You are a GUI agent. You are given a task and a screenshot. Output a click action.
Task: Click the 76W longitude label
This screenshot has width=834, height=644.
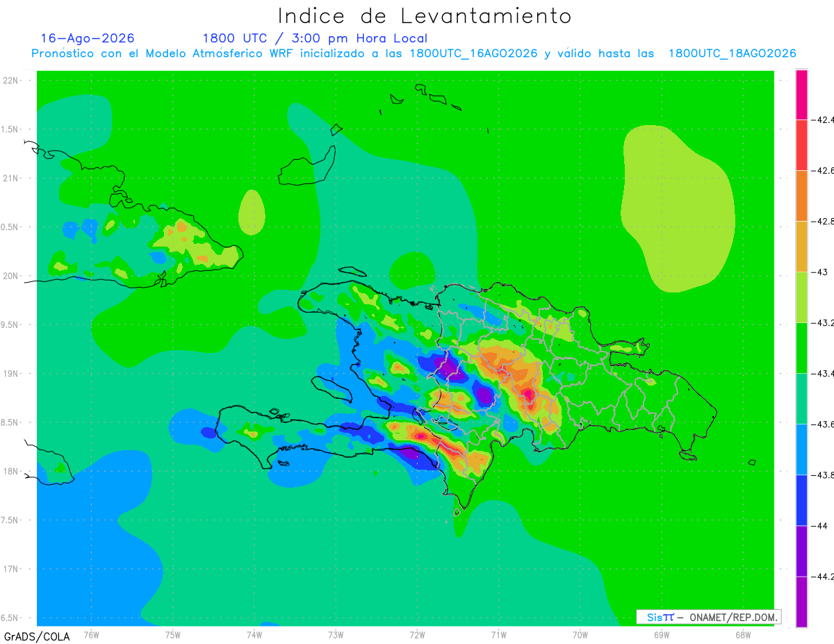click(91, 634)
